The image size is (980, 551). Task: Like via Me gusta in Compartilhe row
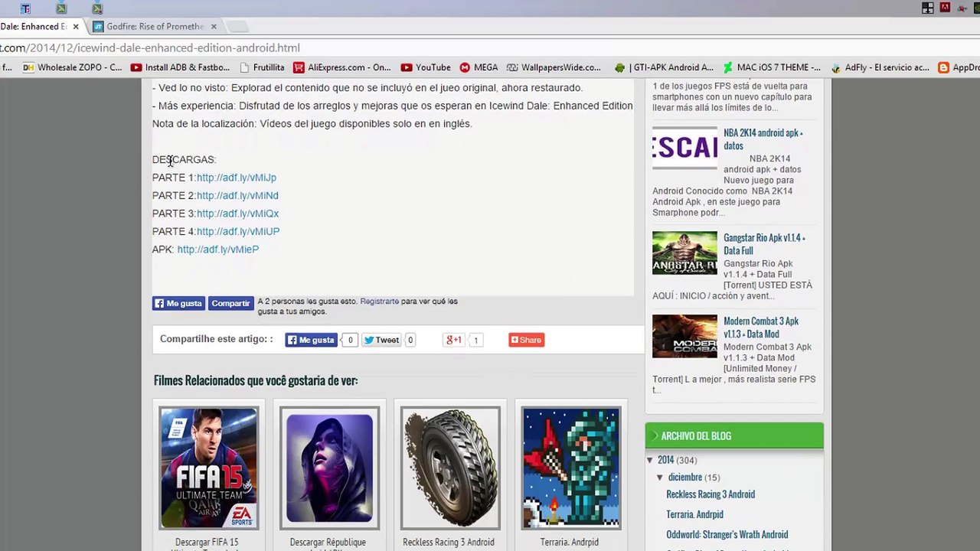tap(311, 340)
